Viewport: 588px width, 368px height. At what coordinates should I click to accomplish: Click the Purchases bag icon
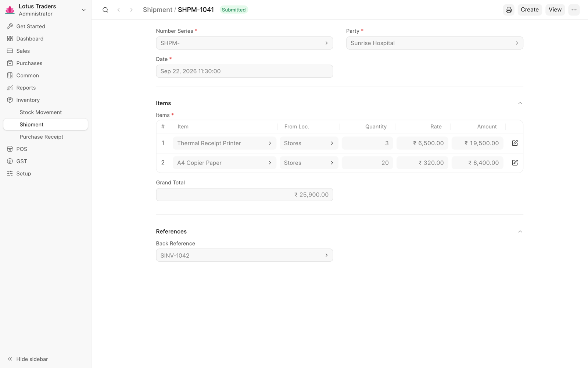(x=10, y=63)
